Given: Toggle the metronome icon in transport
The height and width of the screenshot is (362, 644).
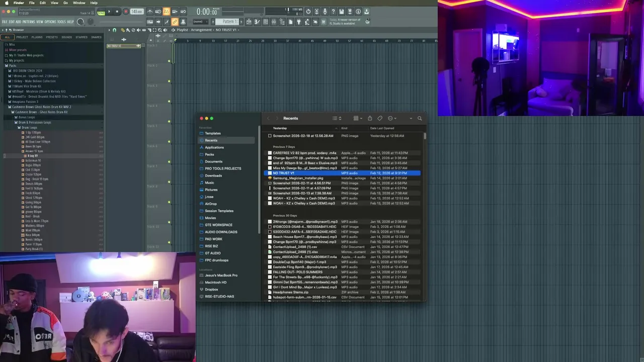Looking at the screenshot, I should point(150,12).
